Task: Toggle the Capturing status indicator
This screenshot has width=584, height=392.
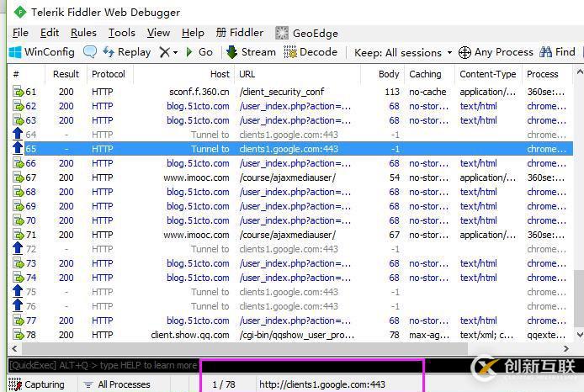Action: [36, 384]
